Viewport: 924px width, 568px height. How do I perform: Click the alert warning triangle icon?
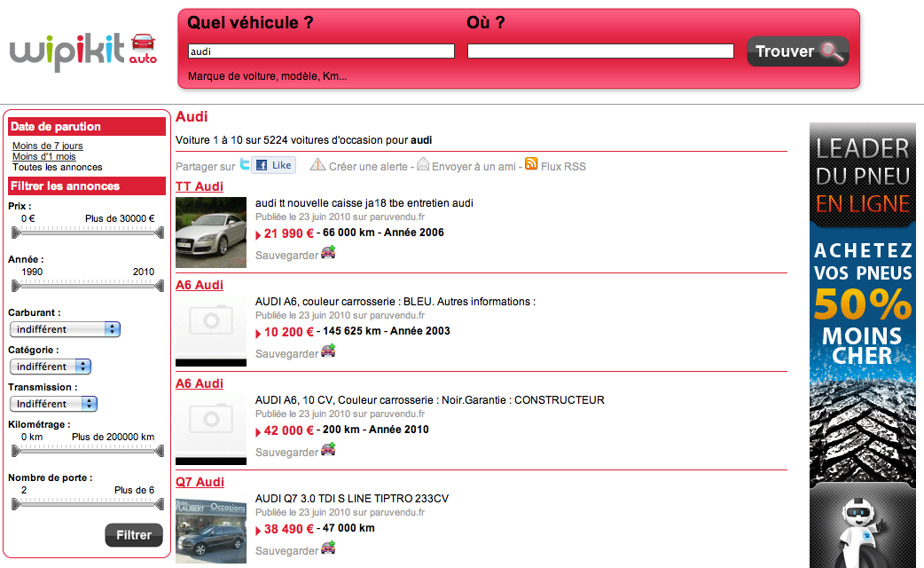(317, 164)
